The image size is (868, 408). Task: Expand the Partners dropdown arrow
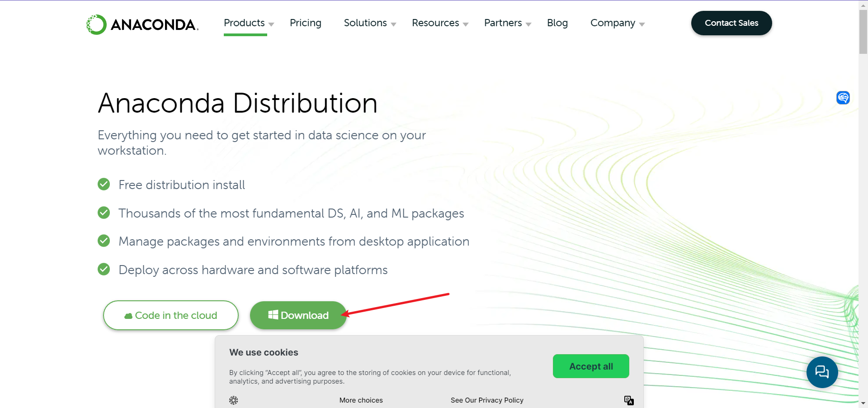click(x=528, y=24)
